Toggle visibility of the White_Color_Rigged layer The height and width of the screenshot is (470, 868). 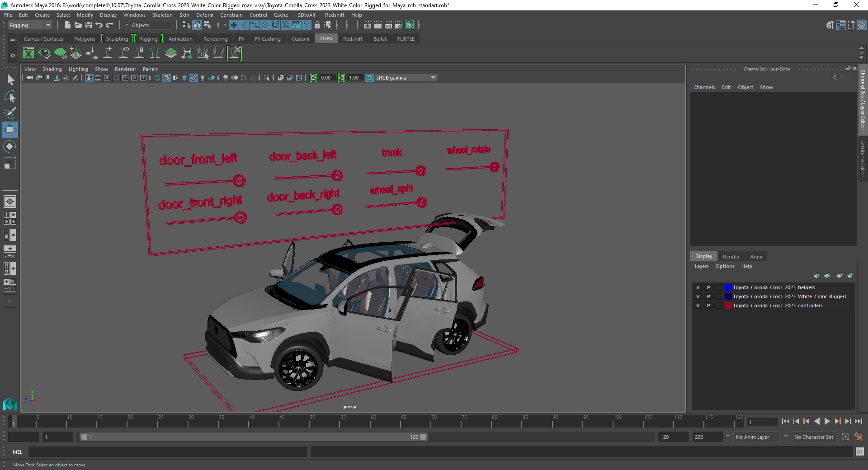[698, 296]
